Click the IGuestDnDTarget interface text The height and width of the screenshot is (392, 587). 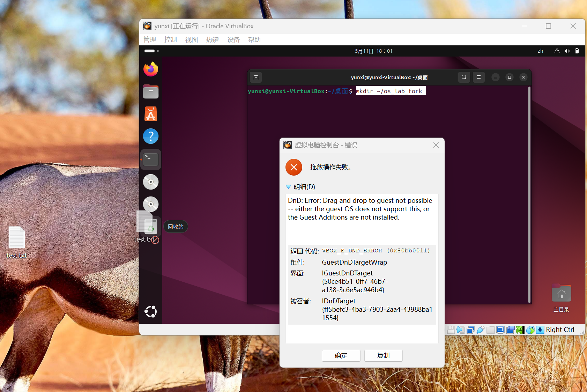pos(355,281)
